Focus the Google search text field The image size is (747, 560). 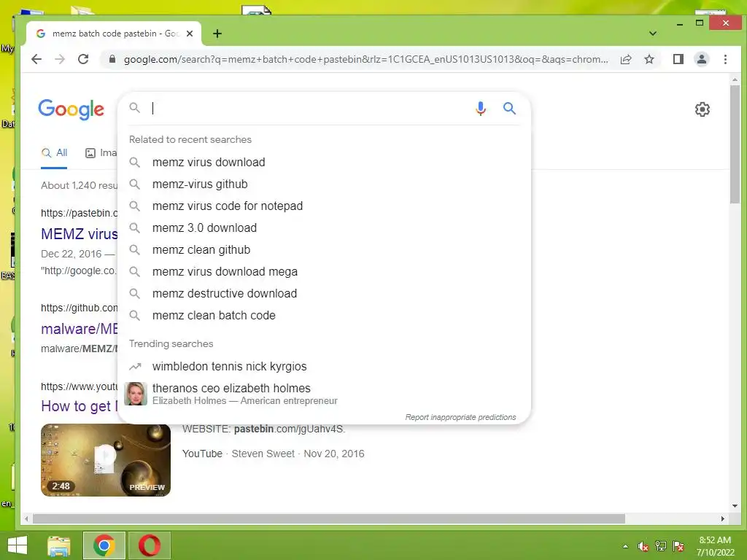[x=309, y=109]
